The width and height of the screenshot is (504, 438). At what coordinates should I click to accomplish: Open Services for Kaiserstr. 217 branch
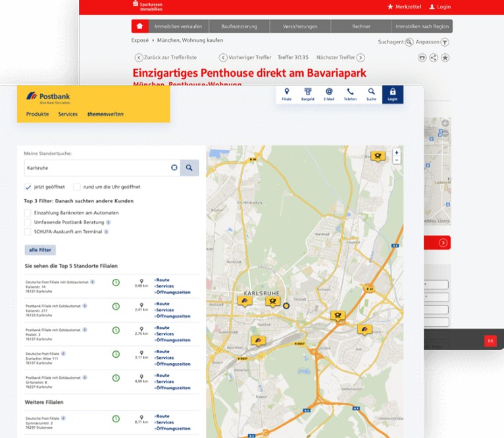(x=164, y=310)
